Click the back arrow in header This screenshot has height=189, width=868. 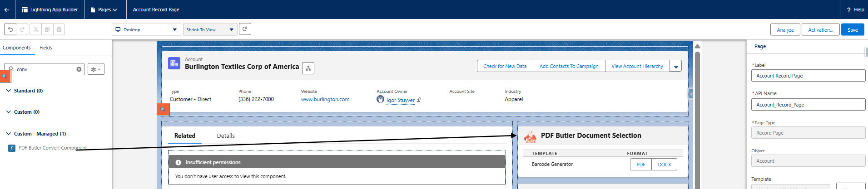[7, 10]
